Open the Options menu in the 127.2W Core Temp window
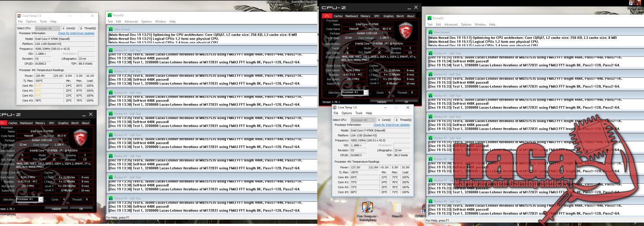This screenshot has height=226, width=644. (x=347, y=113)
